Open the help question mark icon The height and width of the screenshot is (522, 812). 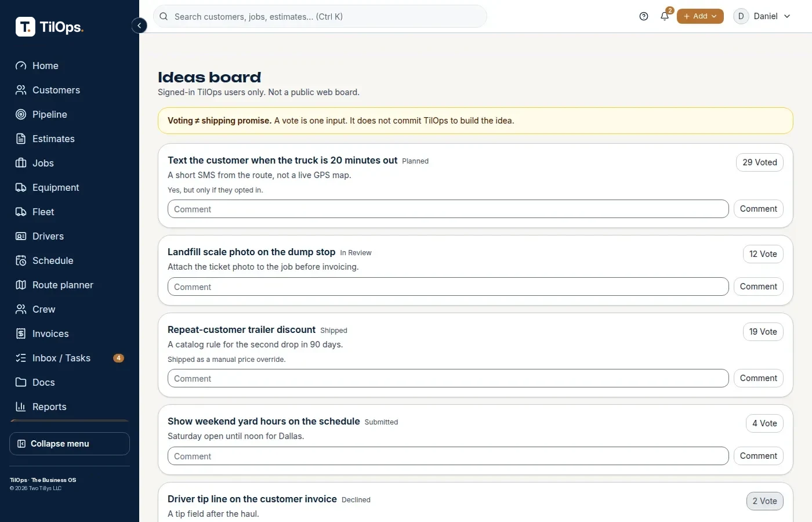click(x=644, y=16)
